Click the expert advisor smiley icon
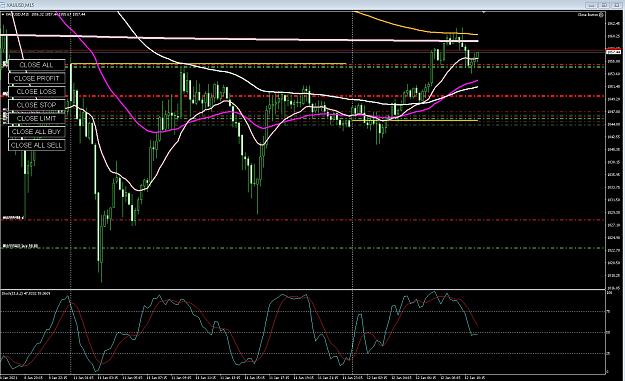 (601, 15)
